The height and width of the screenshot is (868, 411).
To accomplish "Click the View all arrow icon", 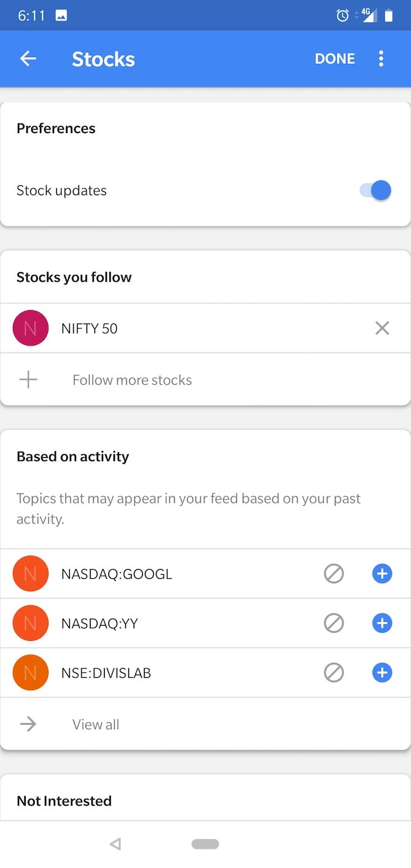I will point(28,724).
